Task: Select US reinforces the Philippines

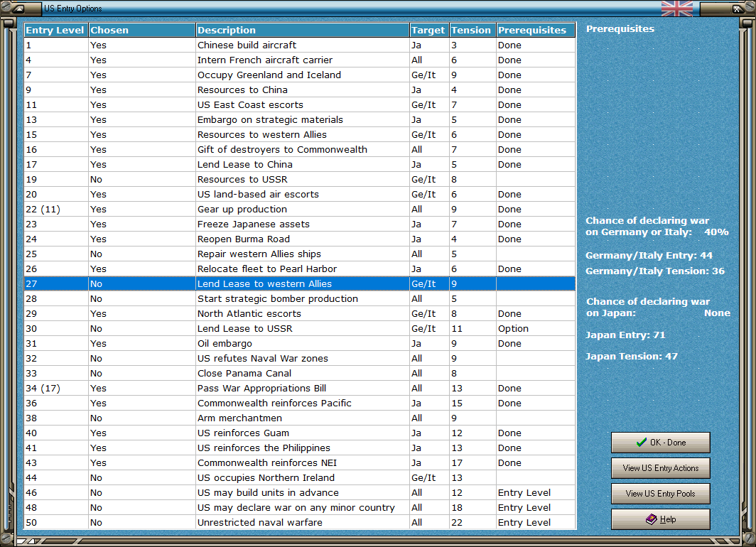Action: point(299,448)
